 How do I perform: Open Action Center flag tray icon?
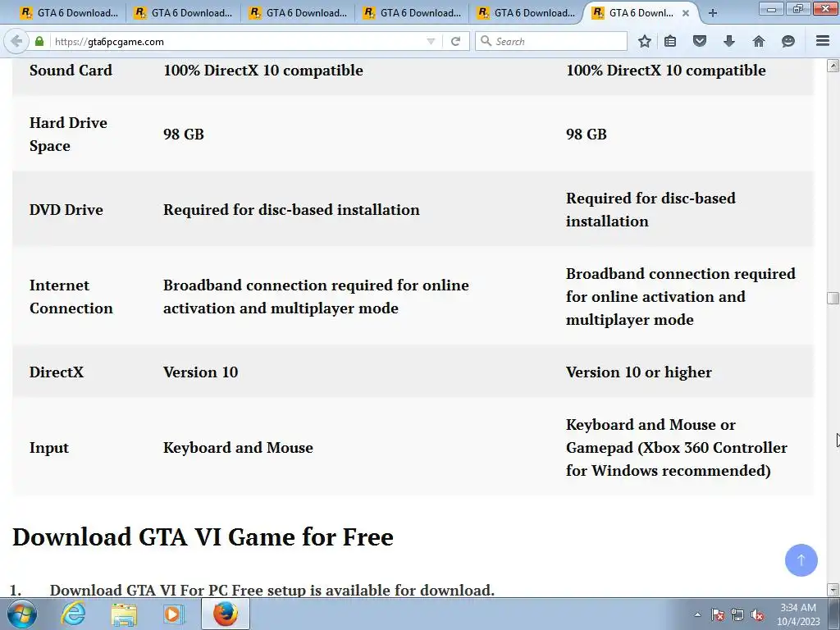pyautogui.click(x=718, y=615)
